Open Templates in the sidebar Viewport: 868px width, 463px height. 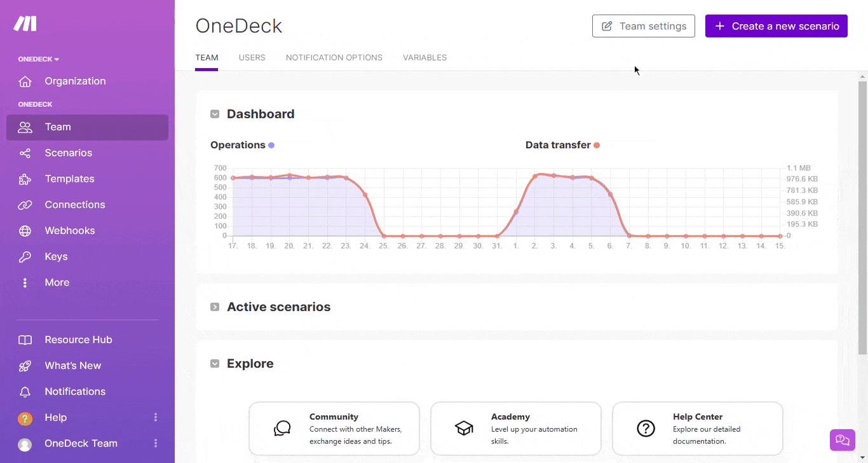coord(87,179)
